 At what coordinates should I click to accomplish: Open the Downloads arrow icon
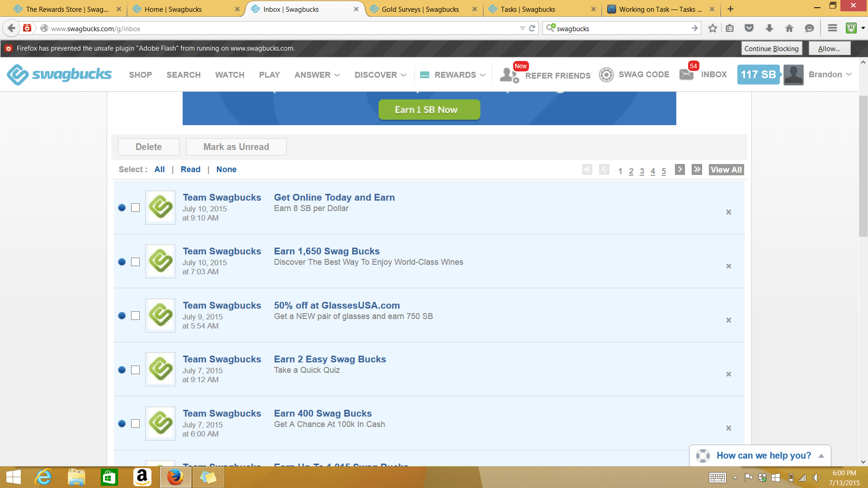[769, 28]
